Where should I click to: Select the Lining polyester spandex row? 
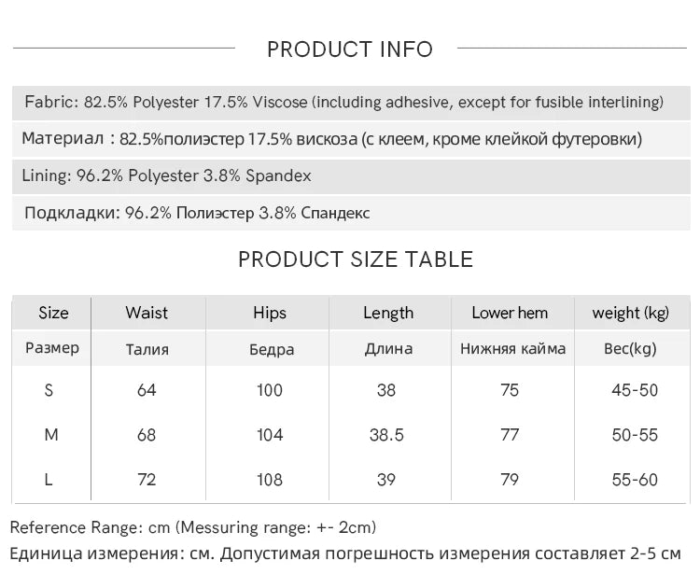click(x=351, y=175)
